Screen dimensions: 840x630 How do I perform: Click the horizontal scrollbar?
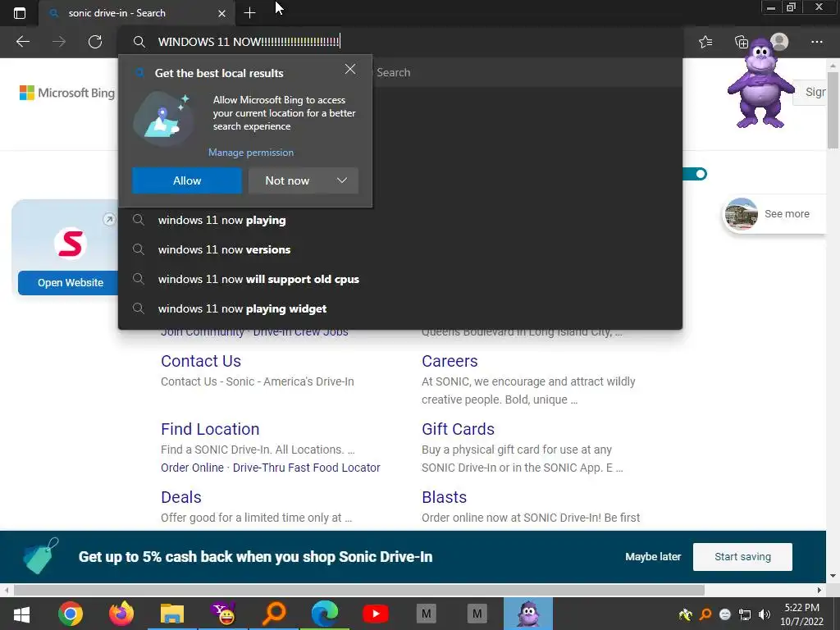point(359,591)
